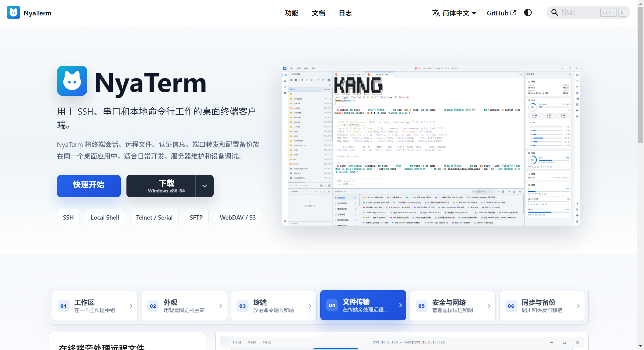Open the NyaTerm home link text

point(38,13)
